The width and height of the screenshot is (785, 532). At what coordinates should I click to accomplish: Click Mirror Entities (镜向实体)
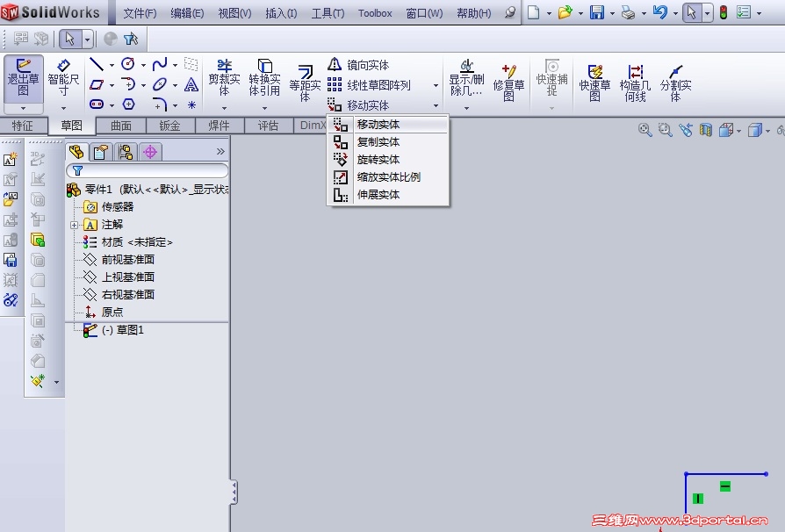(x=358, y=65)
